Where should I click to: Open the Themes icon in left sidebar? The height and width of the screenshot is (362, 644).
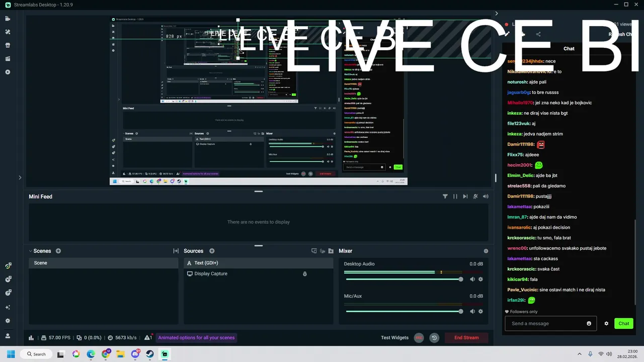tap(8, 32)
